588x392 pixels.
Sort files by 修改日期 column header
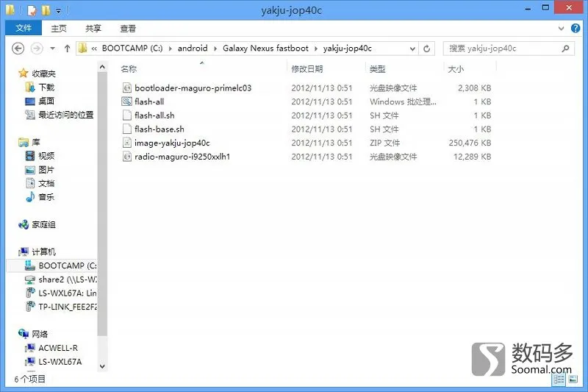(x=306, y=69)
